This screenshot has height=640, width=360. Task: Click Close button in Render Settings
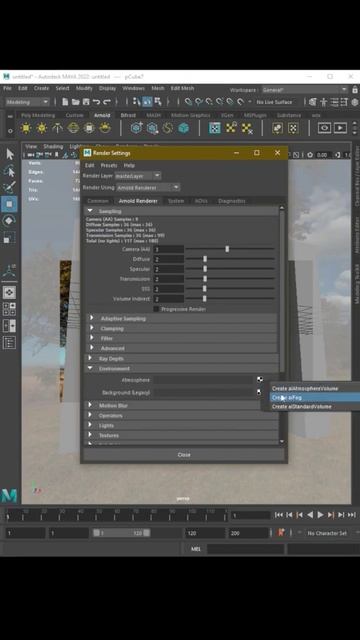[x=184, y=454]
